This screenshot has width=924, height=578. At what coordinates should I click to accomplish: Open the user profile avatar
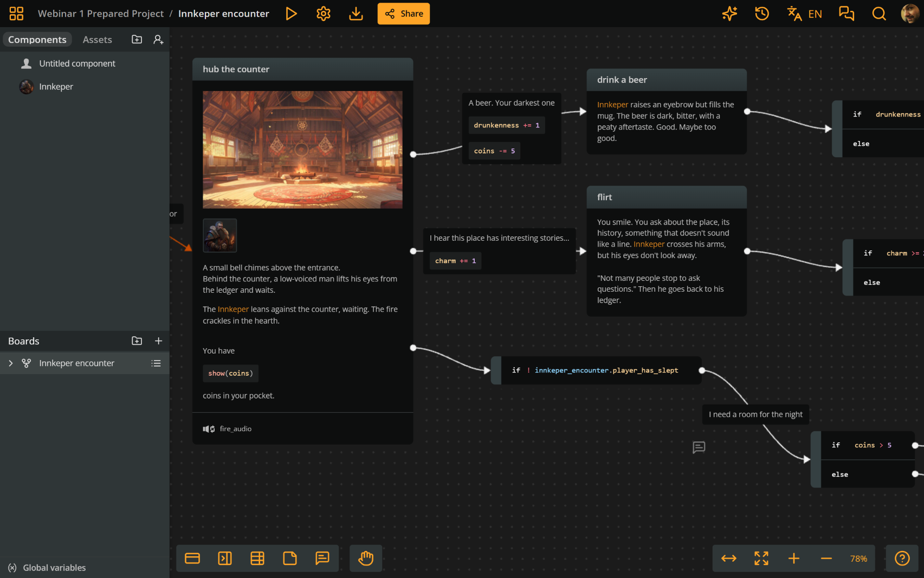pyautogui.click(x=910, y=14)
